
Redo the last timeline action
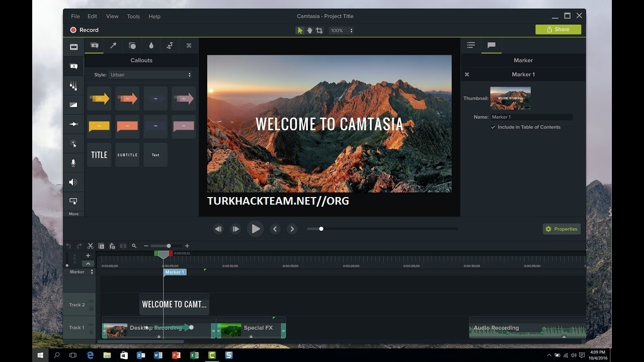coord(79,246)
